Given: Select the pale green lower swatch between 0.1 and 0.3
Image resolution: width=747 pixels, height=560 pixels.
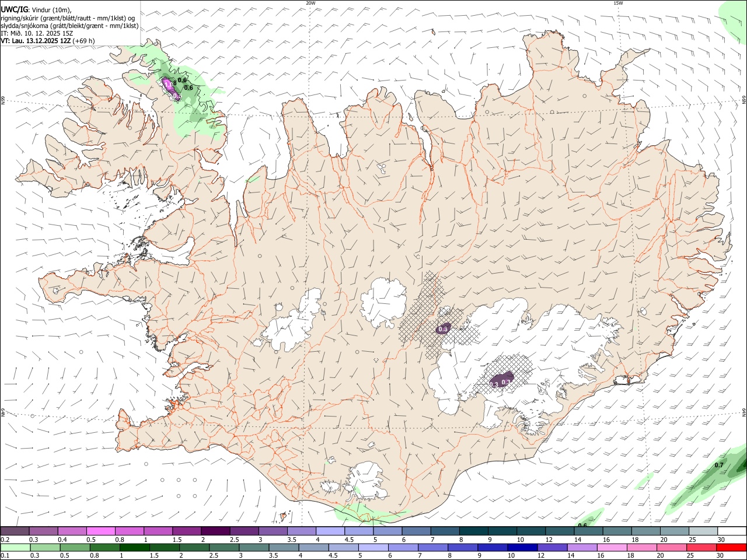Looking at the screenshot, I should pyautogui.click(x=15, y=547).
